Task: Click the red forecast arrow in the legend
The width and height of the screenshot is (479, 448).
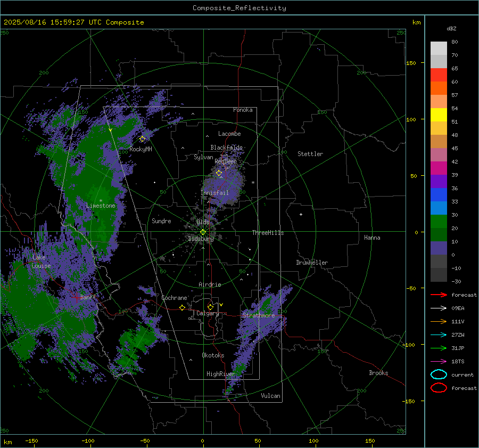Action: 439,295
